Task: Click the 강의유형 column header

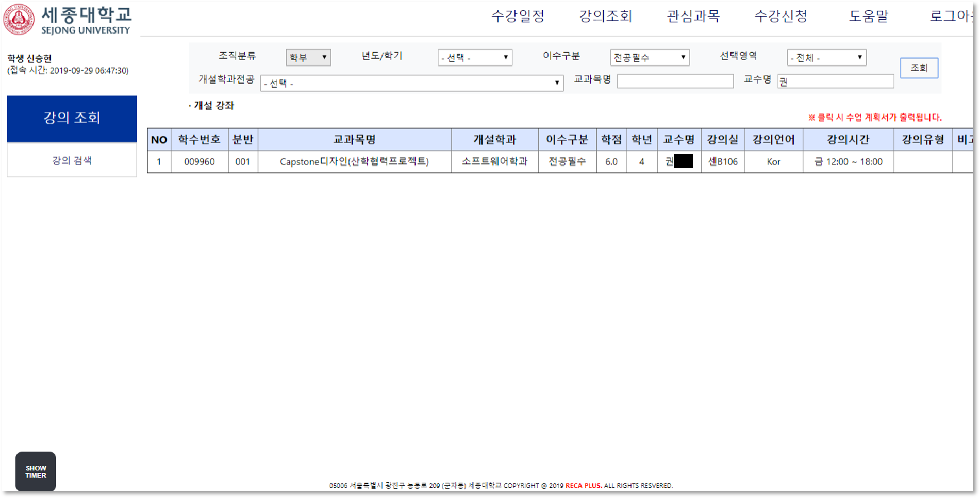Action: pos(923,140)
